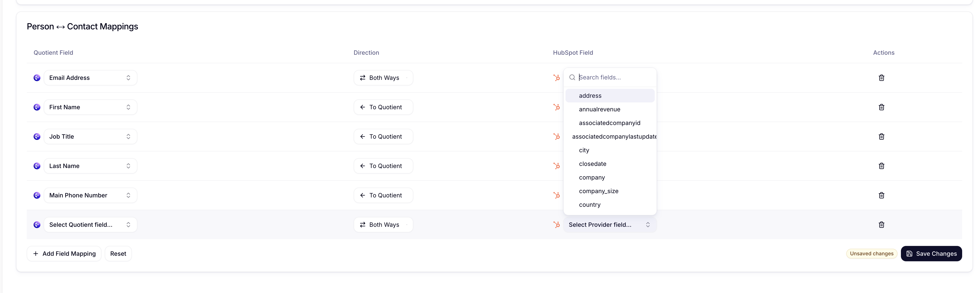
Task: Delete the Main Phone Number mapping
Action: [x=881, y=195]
